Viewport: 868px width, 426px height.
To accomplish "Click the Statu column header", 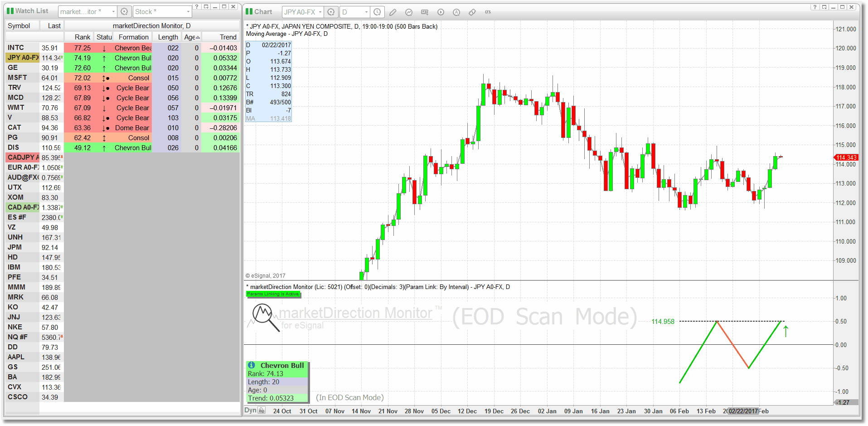I will 104,37.
